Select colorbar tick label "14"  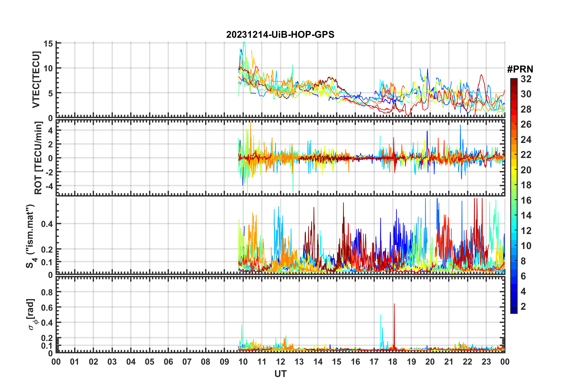[x=526, y=215]
